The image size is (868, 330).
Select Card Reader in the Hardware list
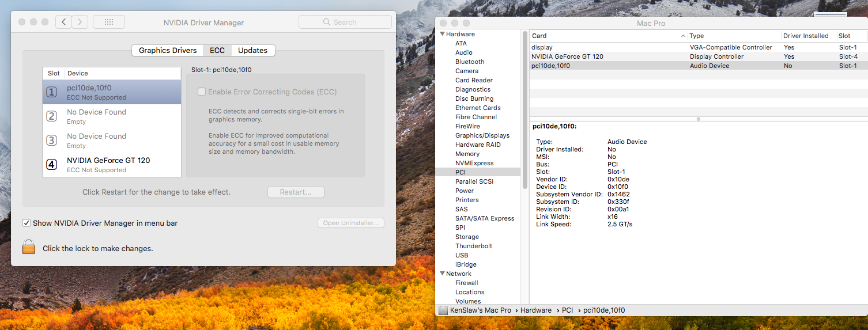click(474, 80)
